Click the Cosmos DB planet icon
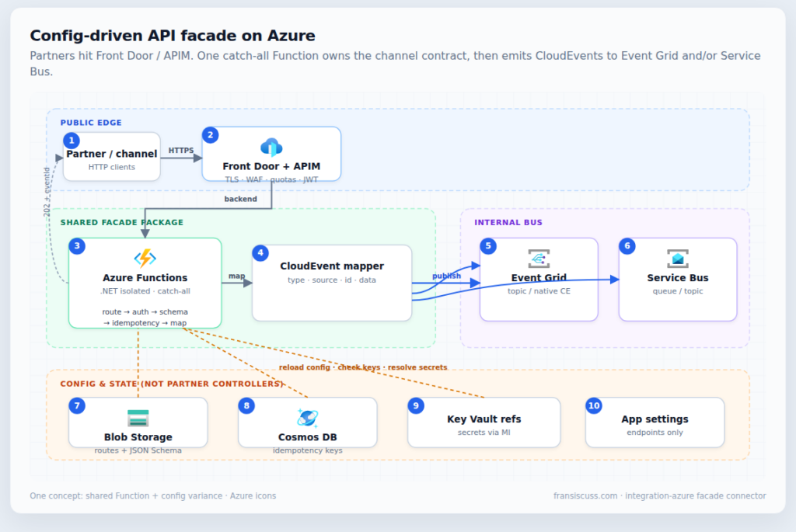The image size is (796, 532). tap(308, 418)
